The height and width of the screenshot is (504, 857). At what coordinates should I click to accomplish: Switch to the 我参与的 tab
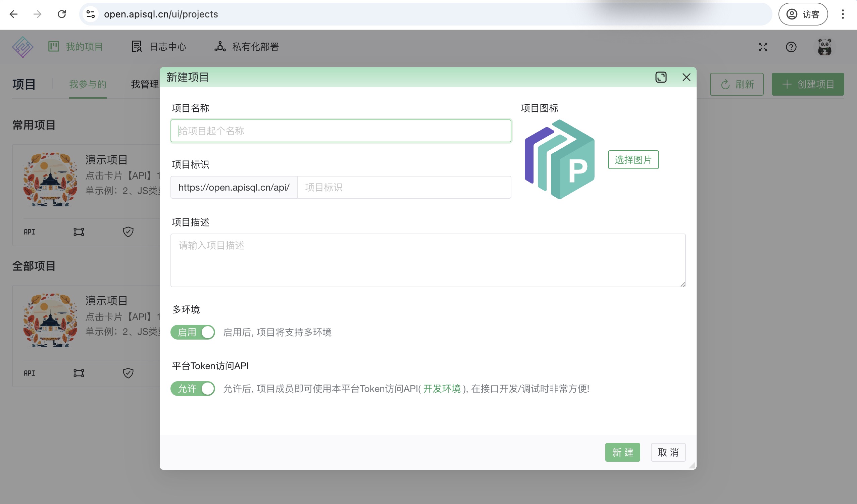coord(88,84)
